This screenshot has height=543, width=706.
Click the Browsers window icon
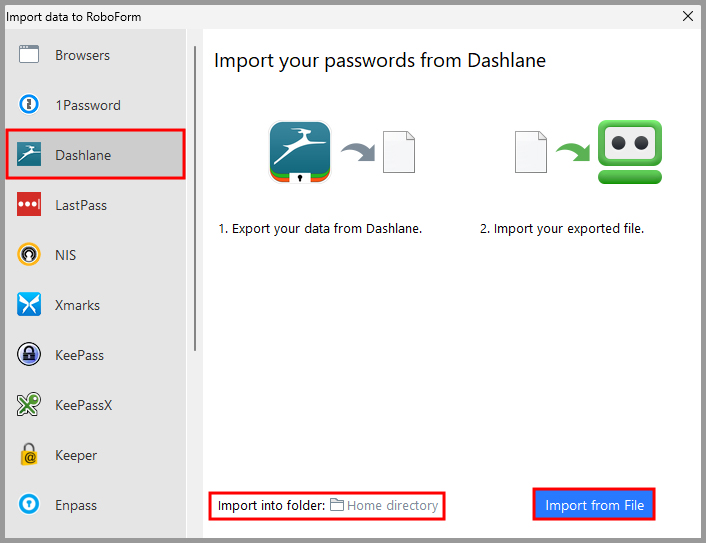[x=29, y=55]
